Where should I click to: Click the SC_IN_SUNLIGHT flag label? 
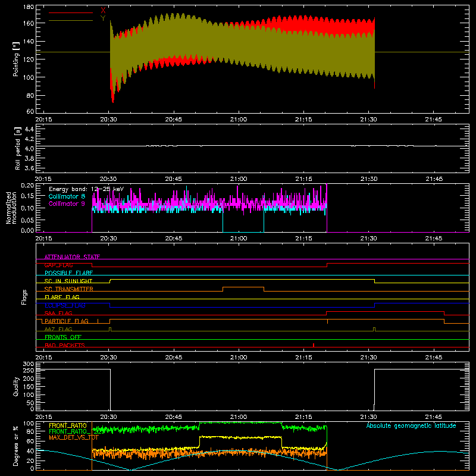click(x=68, y=281)
